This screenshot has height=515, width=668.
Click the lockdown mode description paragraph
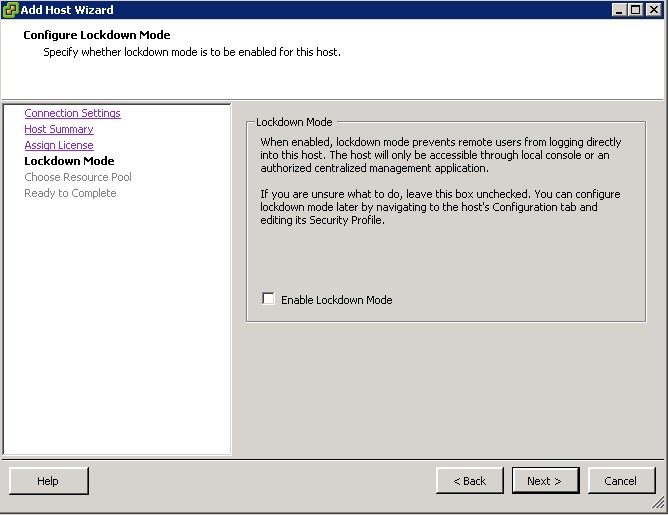click(x=440, y=156)
